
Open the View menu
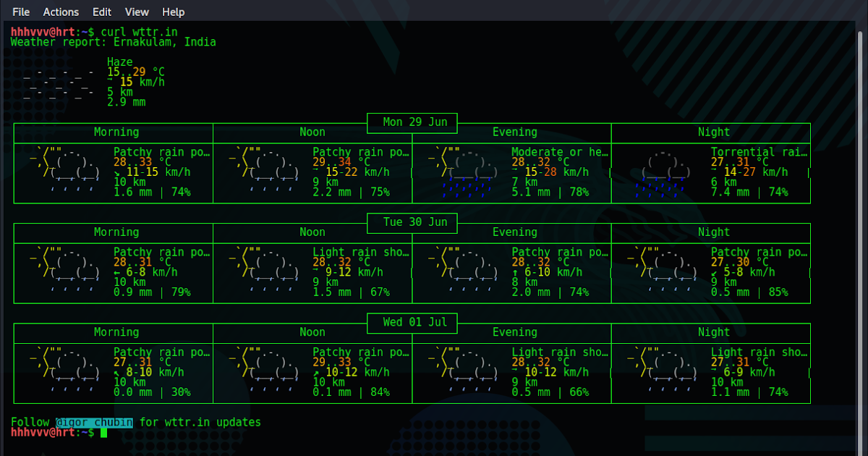pyautogui.click(x=137, y=12)
